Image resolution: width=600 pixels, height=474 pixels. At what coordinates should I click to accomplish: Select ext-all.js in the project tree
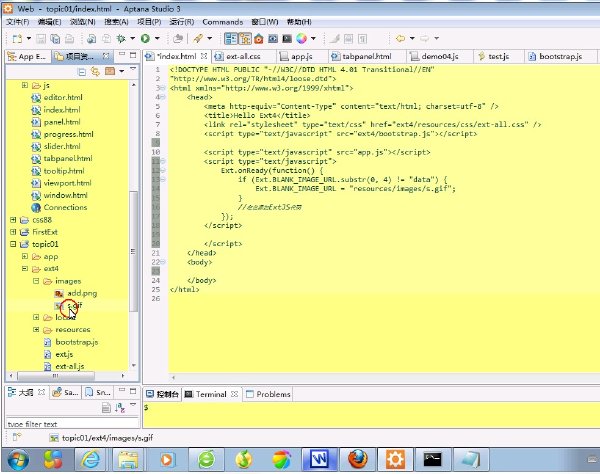click(x=70, y=366)
